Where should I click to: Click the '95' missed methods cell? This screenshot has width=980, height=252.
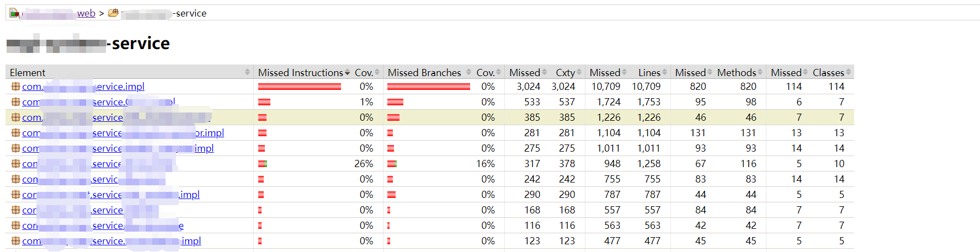(x=700, y=102)
